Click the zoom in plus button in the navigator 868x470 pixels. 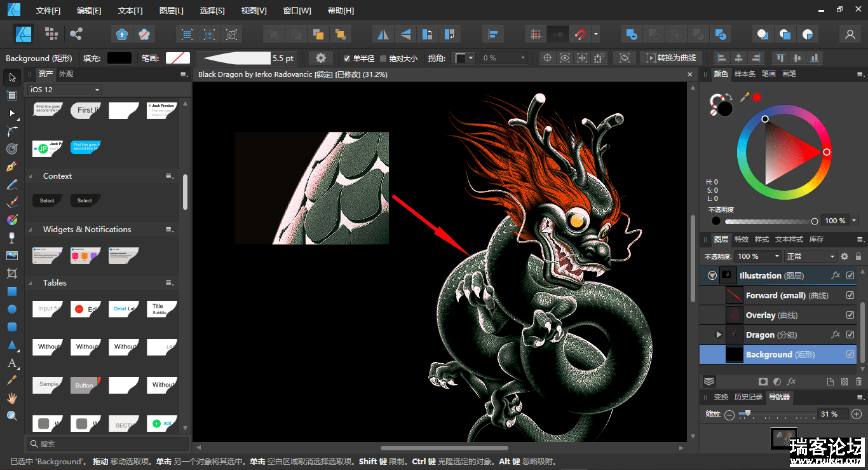(x=857, y=414)
